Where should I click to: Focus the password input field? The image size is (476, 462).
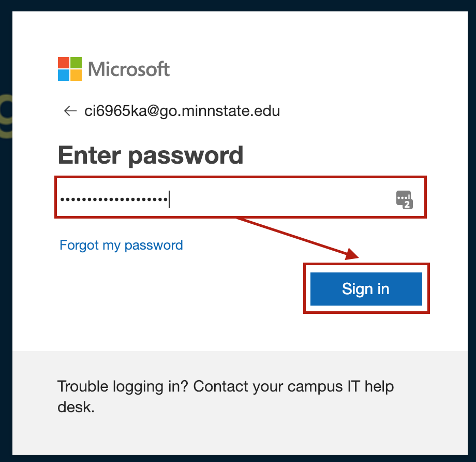pyautogui.click(x=279, y=199)
